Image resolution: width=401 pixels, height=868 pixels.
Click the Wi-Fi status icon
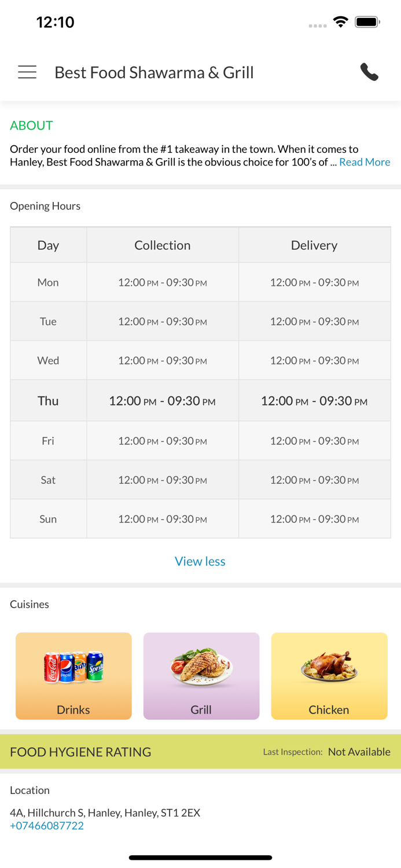[341, 22]
